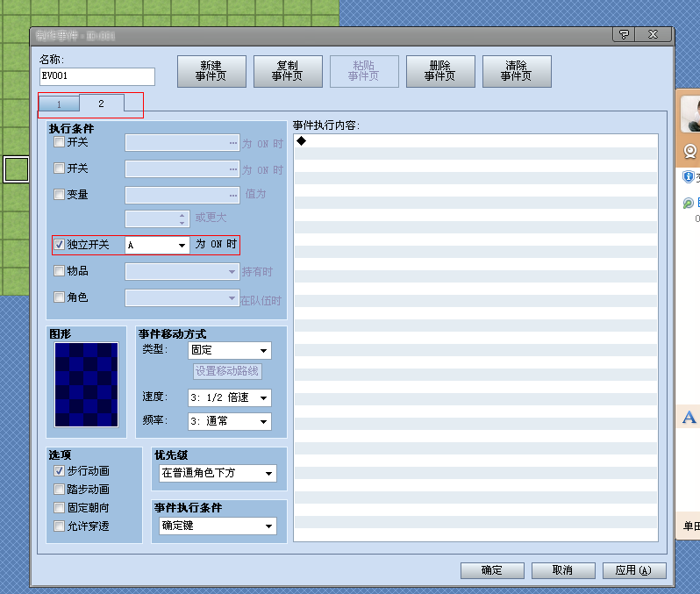
Task: Confirm with the 确定 button
Action: pos(492,570)
